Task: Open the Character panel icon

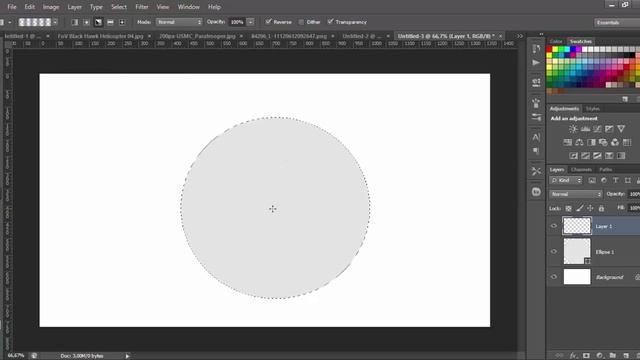Action: point(536,137)
